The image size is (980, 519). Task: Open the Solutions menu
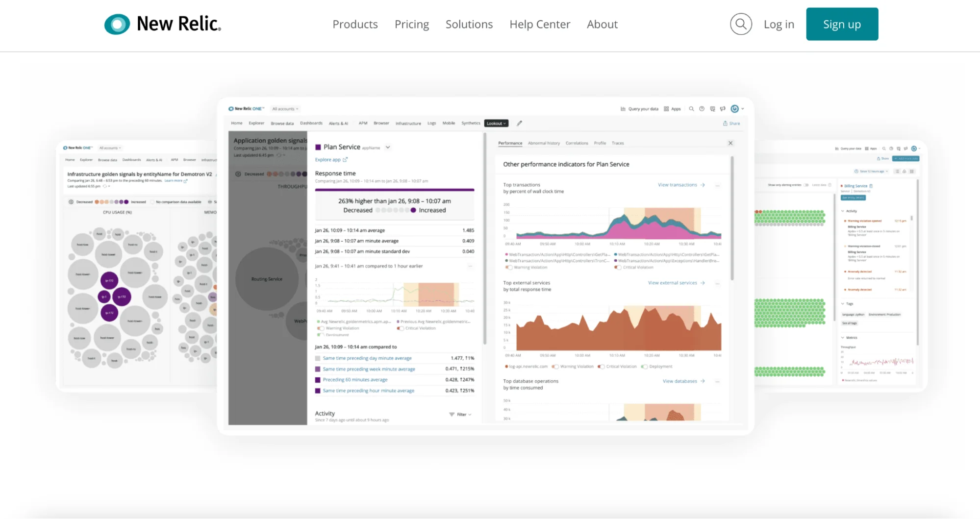(469, 24)
